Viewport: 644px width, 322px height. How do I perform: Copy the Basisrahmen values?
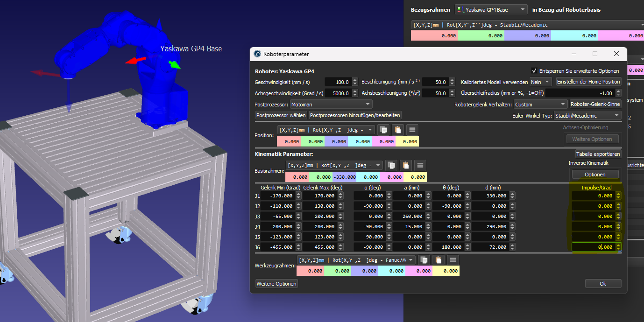[391, 165]
